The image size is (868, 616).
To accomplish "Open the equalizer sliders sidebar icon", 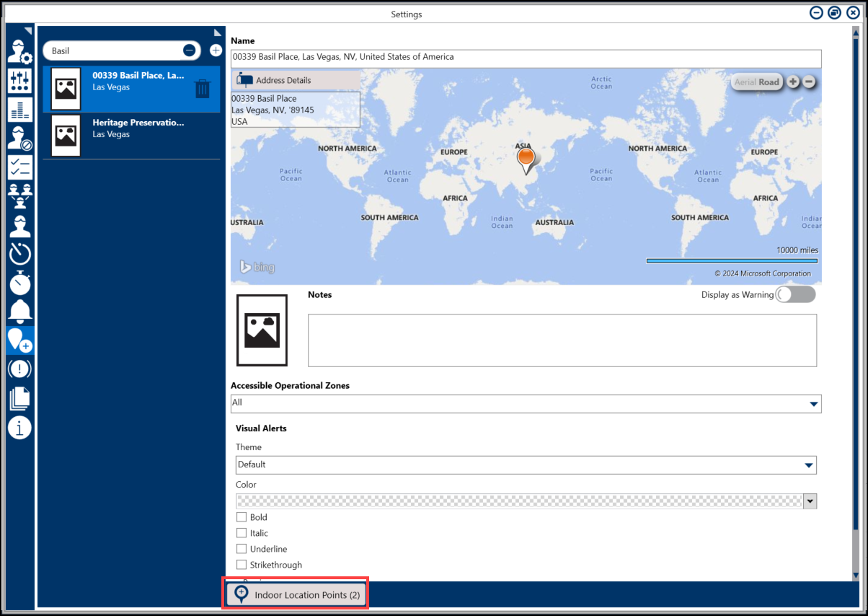I will click(x=20, y=81).
